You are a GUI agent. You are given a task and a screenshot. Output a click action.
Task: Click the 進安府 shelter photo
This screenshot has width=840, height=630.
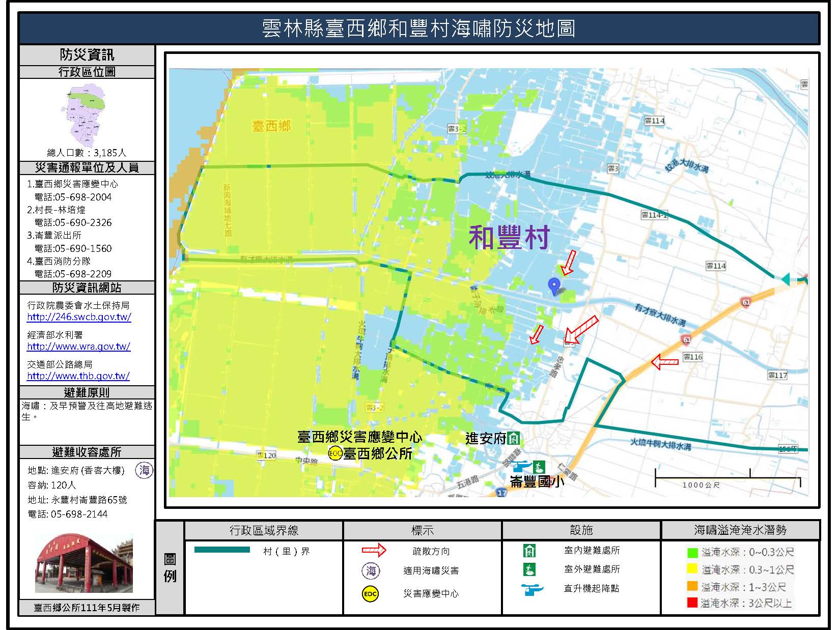[84, 563]
